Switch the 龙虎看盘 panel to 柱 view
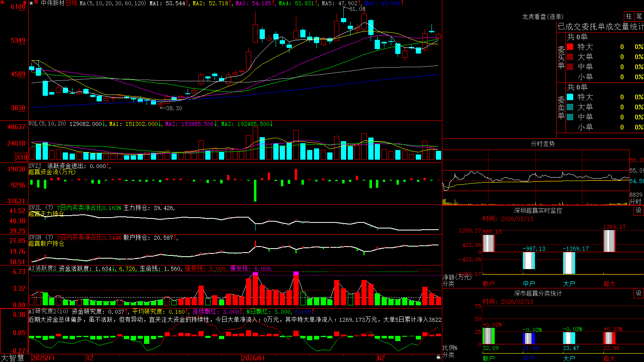Image resolution: width=644 pixels, height=362 pixels. tap(629, 16)
